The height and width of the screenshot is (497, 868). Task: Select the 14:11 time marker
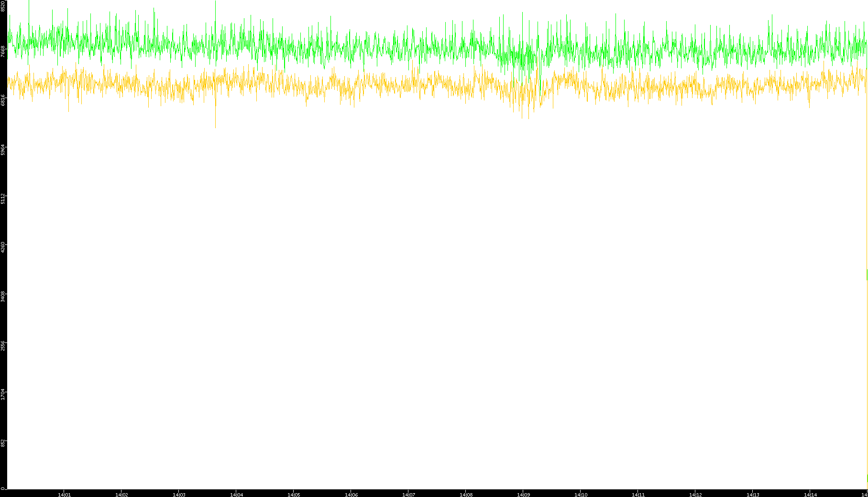[x=638, y=494]
